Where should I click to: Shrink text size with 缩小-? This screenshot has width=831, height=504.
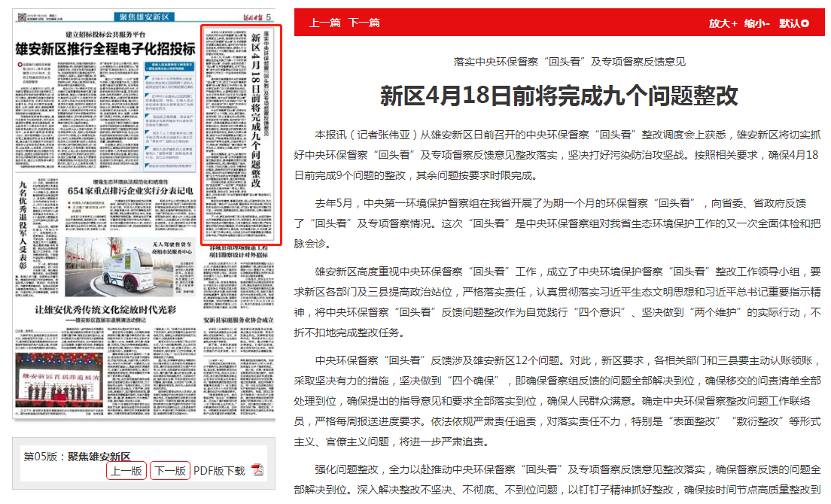[x=757, y=23]
